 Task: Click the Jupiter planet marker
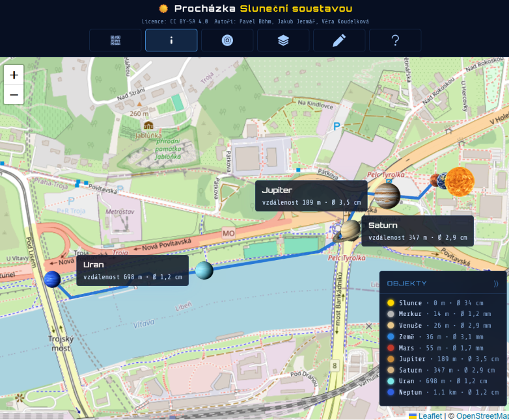(387, 196)
